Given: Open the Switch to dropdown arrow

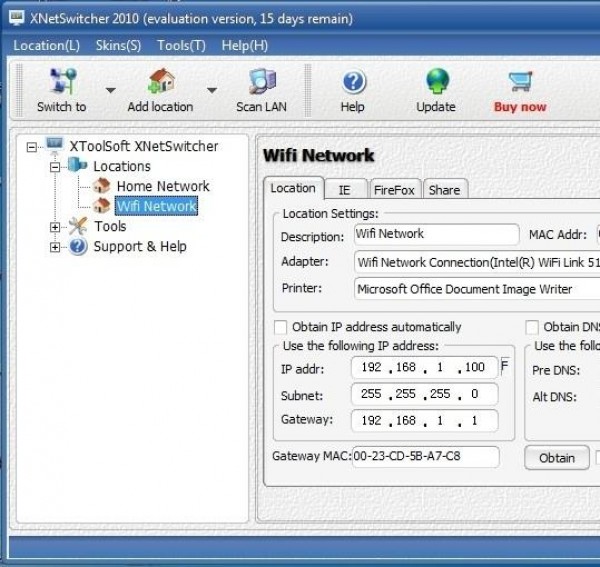Looking at the screenshot, I should 111,90.
